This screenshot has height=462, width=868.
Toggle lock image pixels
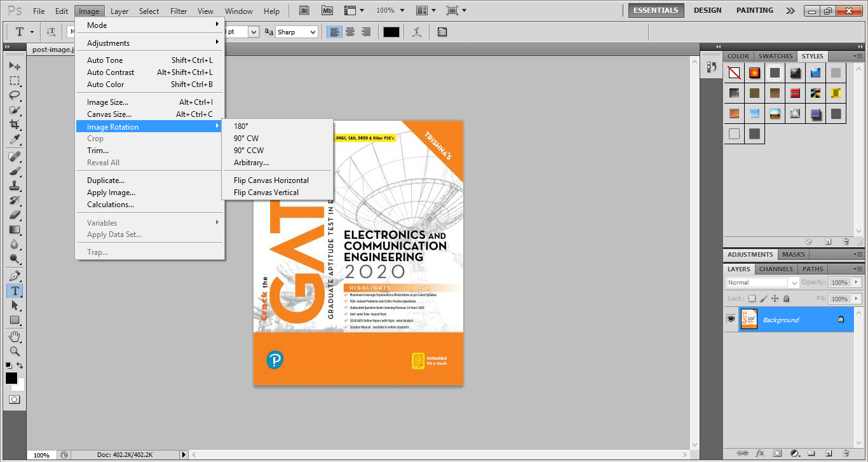pos(764,299)
